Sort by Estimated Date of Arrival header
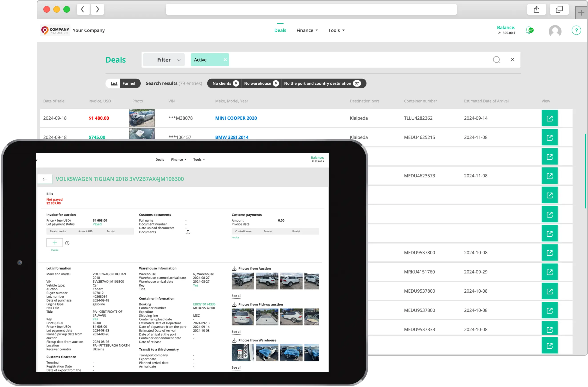This screenshot has height=387, width=588. pos(486,101)
